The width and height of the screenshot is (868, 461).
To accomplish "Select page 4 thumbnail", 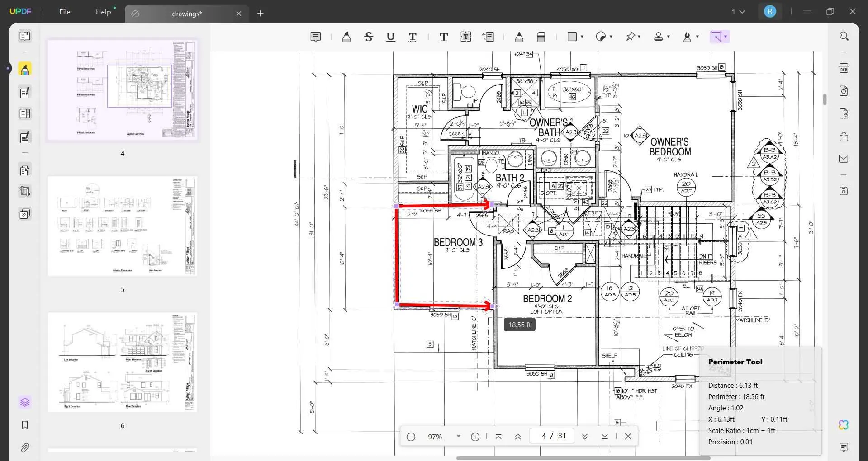I will pos(123,90).
